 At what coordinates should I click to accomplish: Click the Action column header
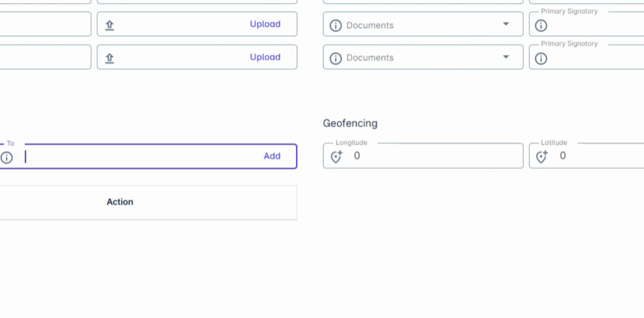120,202
